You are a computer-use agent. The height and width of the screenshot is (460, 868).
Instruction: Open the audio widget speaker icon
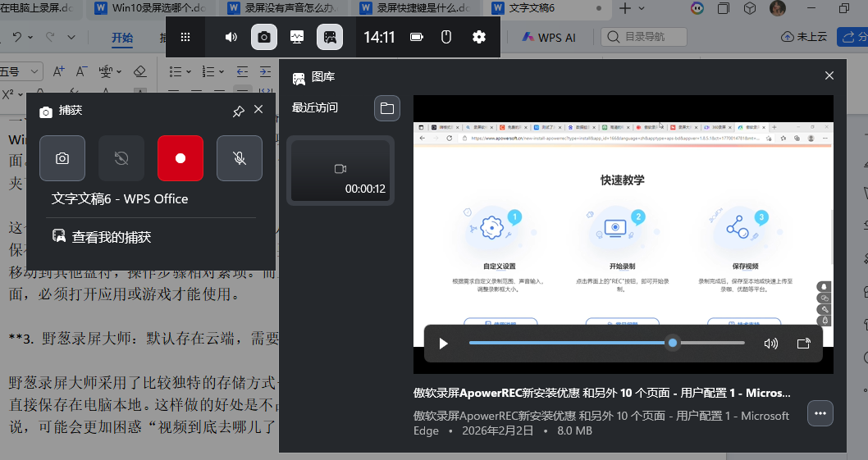tap(231, 37)
